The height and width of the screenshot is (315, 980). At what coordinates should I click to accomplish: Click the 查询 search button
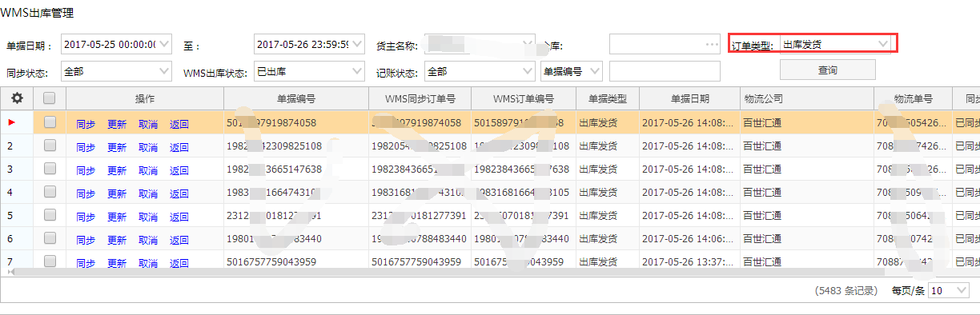[x=827, y=70]
